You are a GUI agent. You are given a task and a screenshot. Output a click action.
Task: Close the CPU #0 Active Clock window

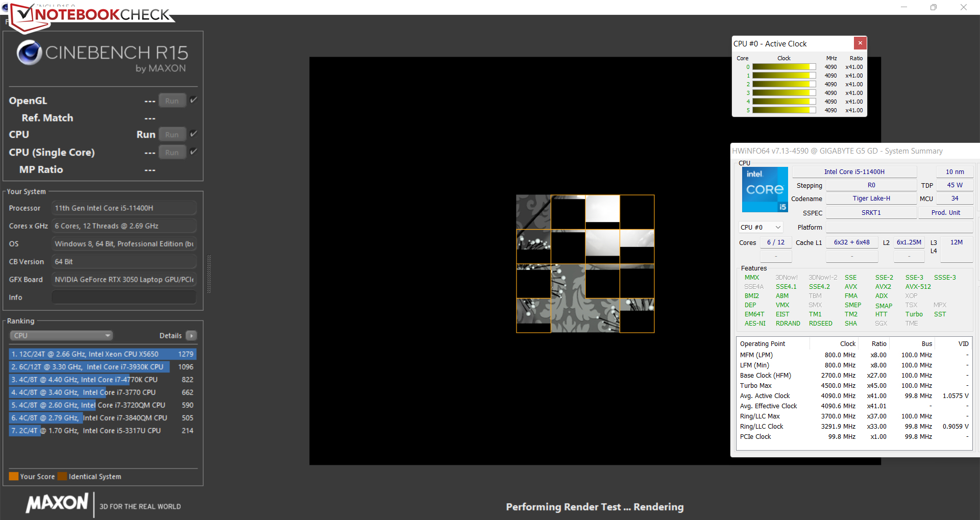pos(860,43)
